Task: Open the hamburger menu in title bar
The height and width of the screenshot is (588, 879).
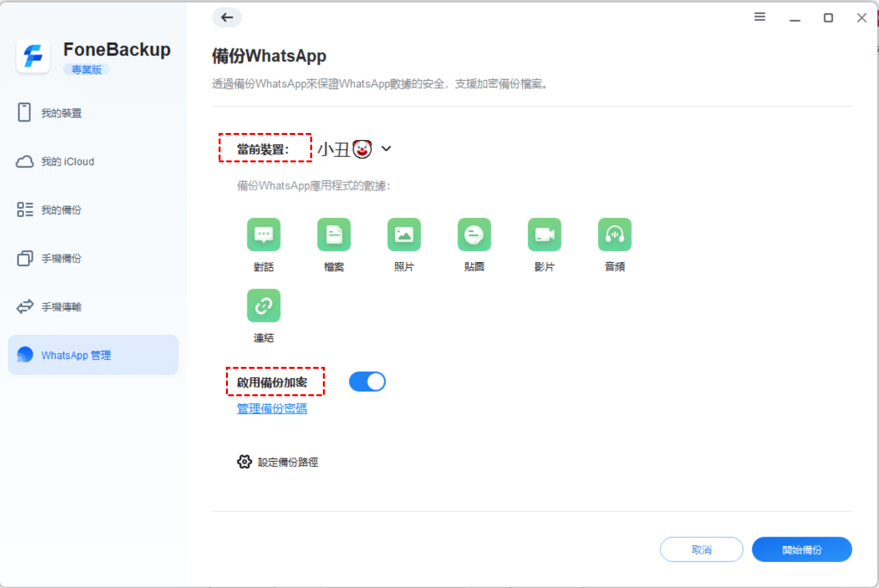Action: (x=760, y=17)
